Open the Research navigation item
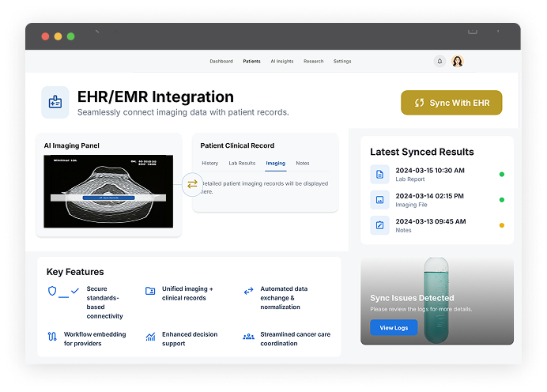 pyautogui.click(x=313, y=61)
